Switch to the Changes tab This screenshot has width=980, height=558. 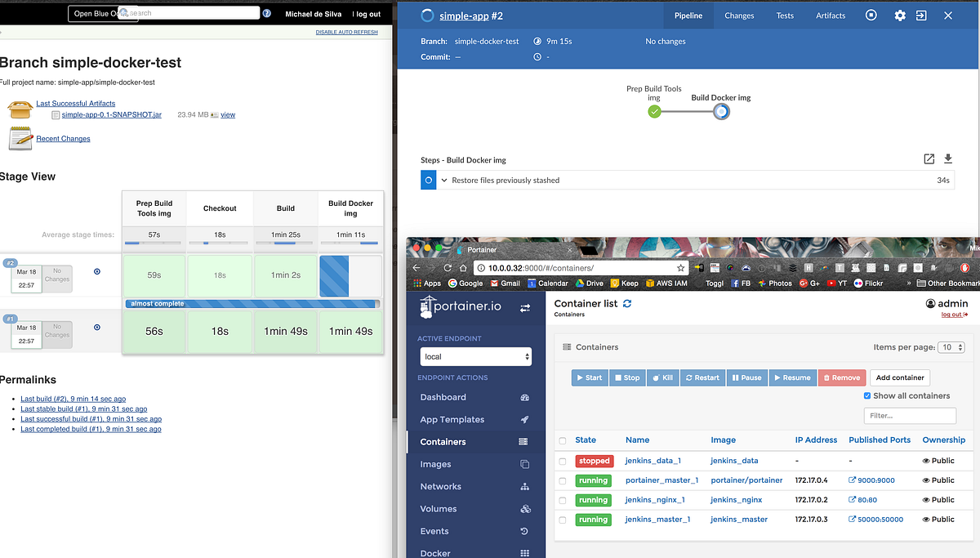click(739, 15)
